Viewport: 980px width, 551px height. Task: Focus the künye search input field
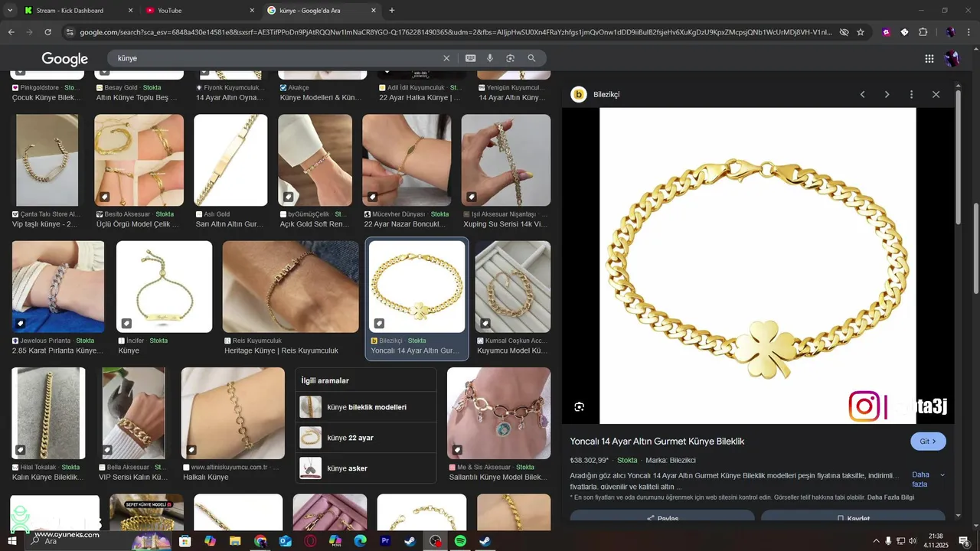276,58
